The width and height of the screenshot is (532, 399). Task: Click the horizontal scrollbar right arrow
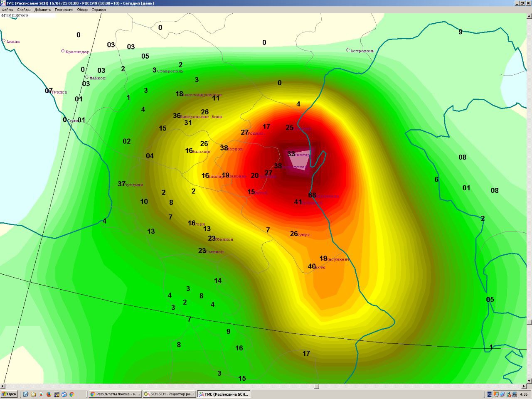pos(524,386)
